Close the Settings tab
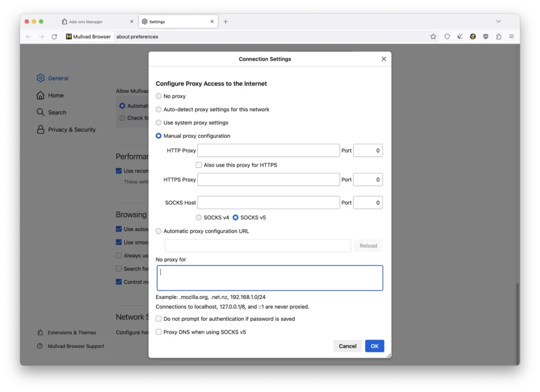The height and width of the screenshot is (392, 540). tap(212, 22)
